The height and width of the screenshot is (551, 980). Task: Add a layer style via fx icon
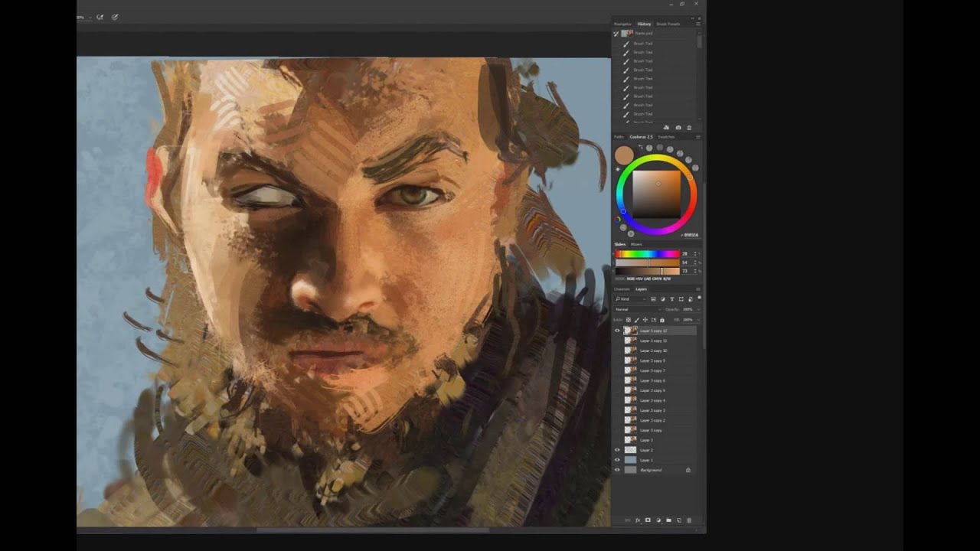pos(638,520)
